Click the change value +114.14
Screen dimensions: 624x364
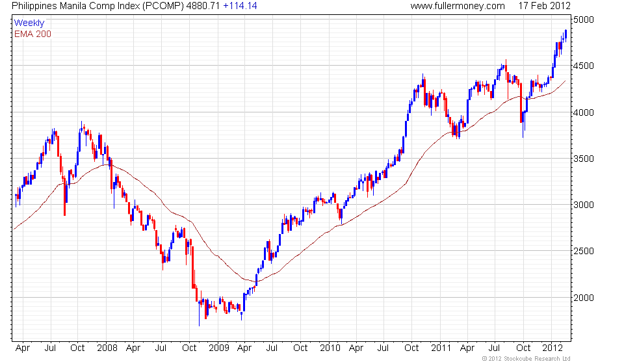(240, 6)
